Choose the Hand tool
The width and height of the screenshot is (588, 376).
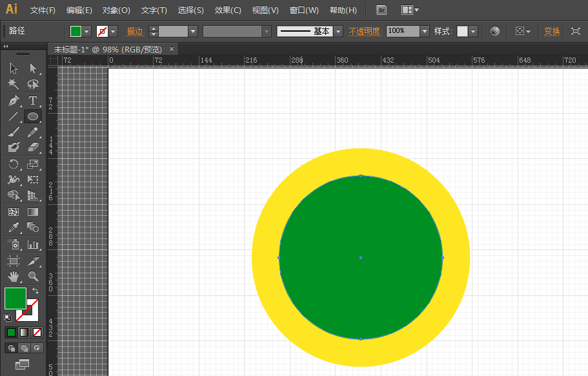(13, 277)
